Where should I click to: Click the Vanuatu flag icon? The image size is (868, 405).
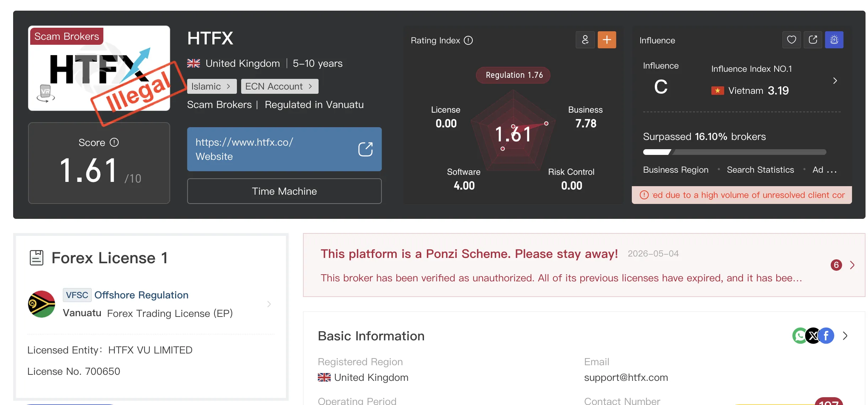coord(42,304)
